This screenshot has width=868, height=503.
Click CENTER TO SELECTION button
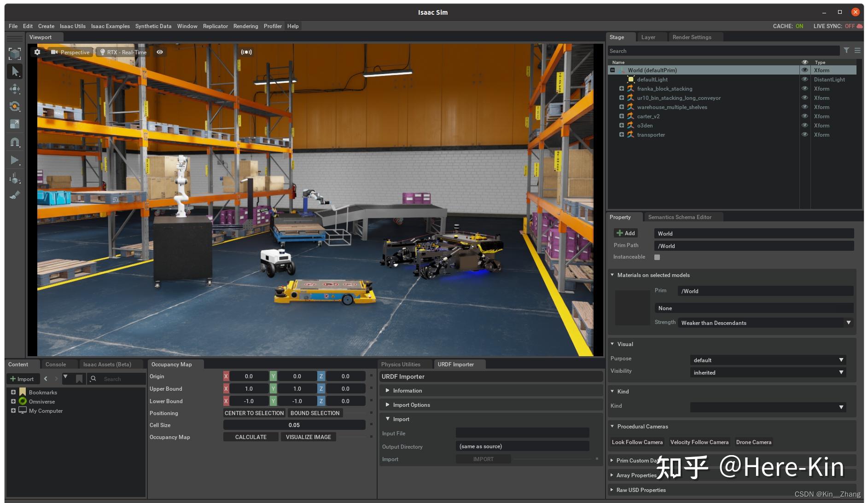coord(254,413)
